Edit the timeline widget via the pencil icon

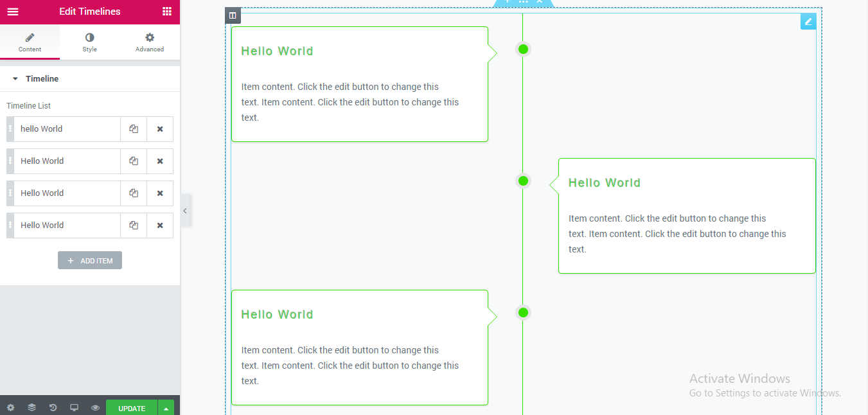[x=808, y=21]
